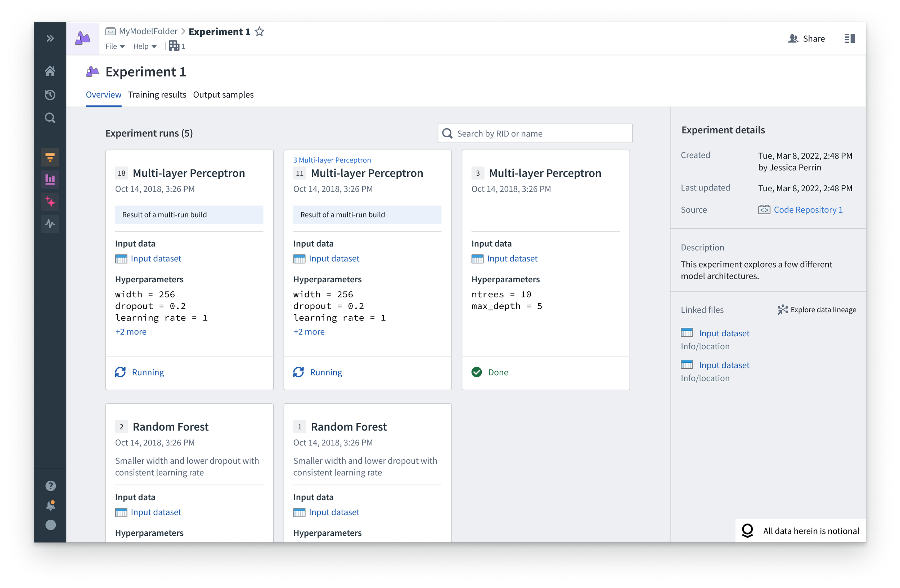Open the pulse monitoring icon in sidebar
The image size is (900, 588).
[50, 224]
